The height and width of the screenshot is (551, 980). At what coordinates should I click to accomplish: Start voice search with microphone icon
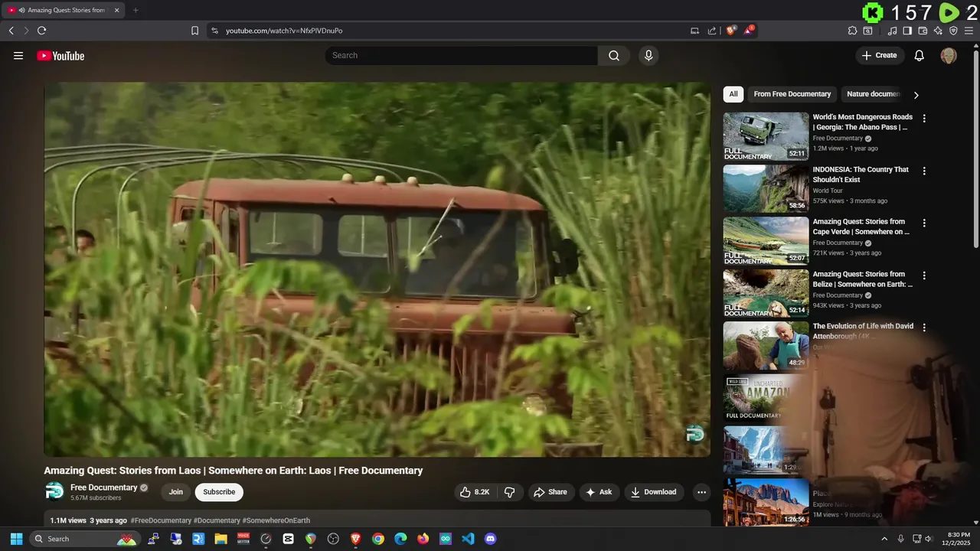(648, 55)
